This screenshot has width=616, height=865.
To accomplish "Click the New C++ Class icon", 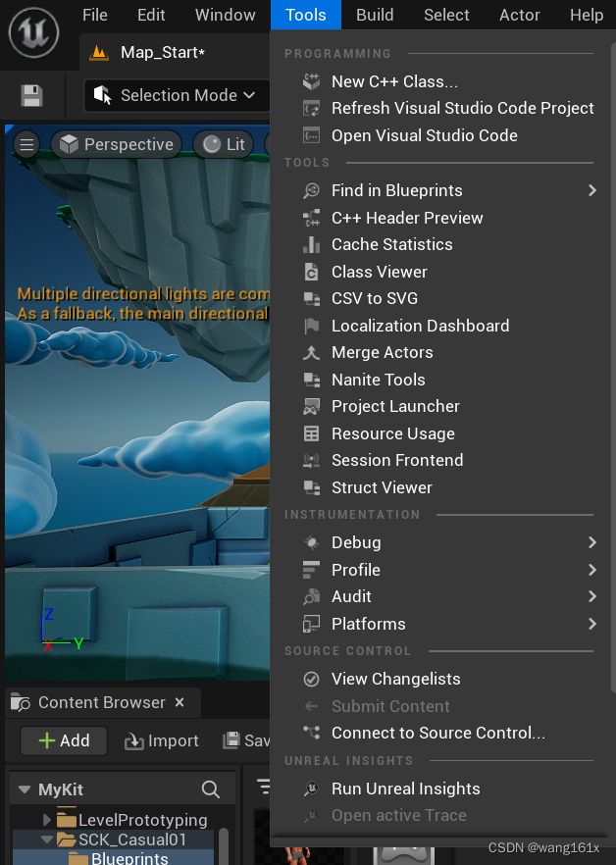I will tap(311, 81).
